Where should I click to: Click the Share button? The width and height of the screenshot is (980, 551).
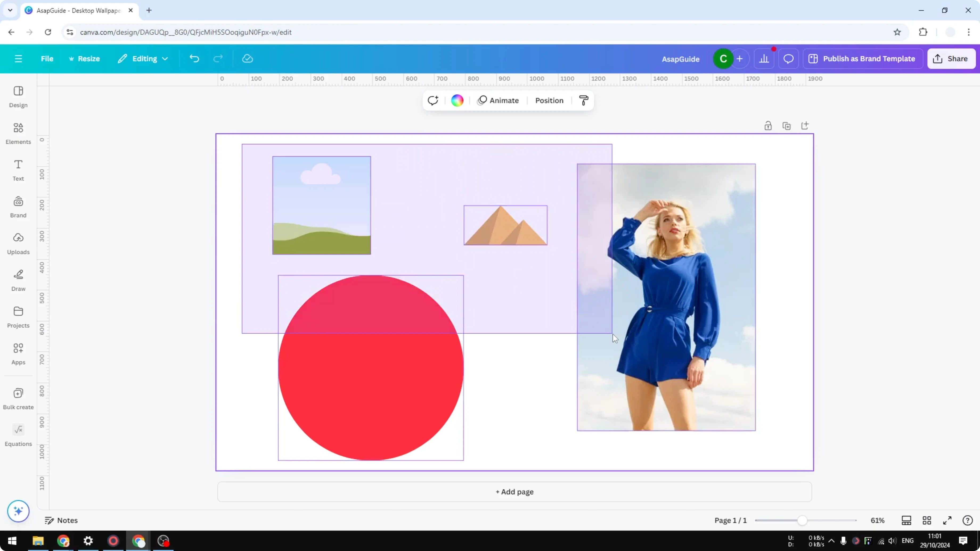(952, 59)
